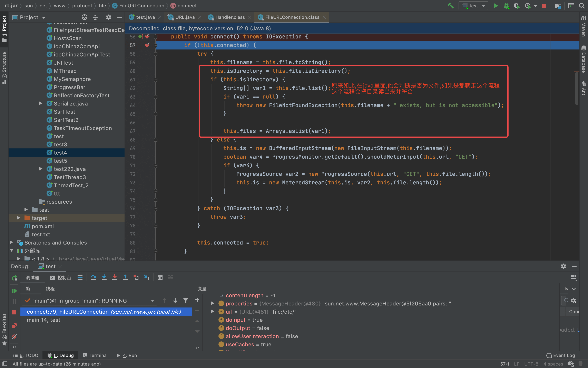Toggle the Database side panel
The height and width of the screenshot is (368, 588).
click(584, 59)
